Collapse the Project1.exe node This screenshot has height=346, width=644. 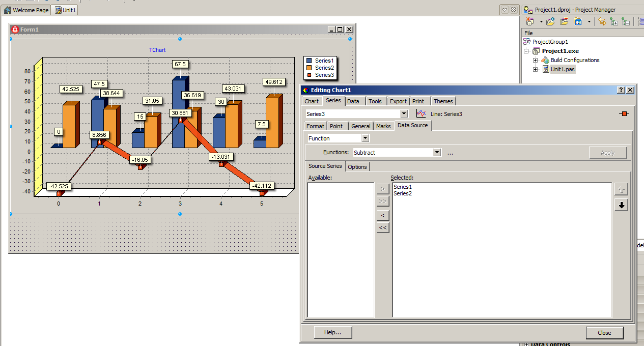[526, 51]
